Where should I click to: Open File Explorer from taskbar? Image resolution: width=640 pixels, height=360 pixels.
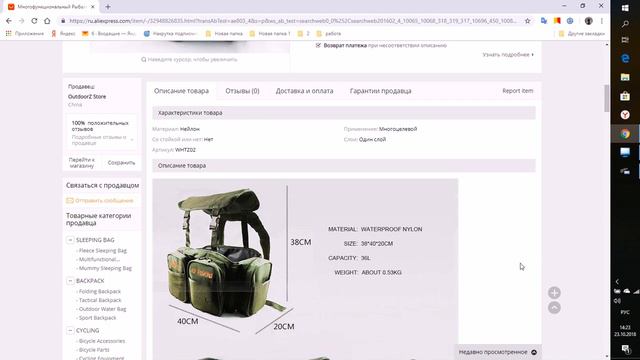(x=625, y=77)
